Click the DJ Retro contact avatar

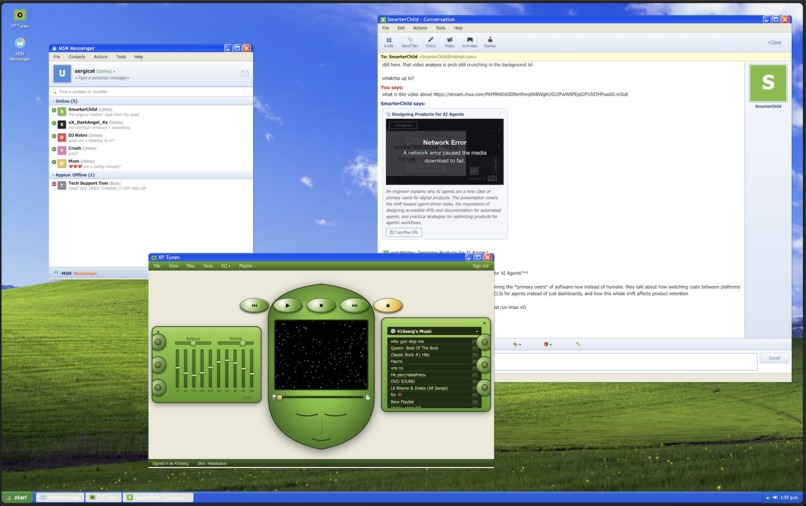pos(62,137)
